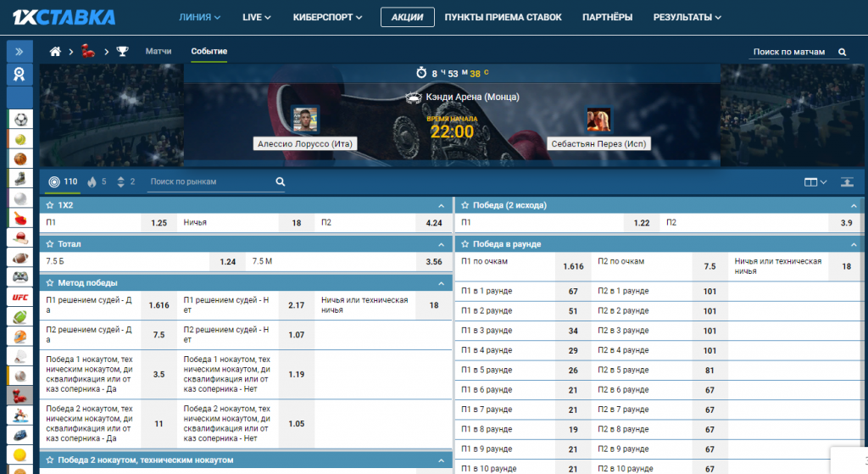The width and height of the screenshot is (868, 474).
Task: Toggle favorite star for Тотал market
Action: pos(50,243)
